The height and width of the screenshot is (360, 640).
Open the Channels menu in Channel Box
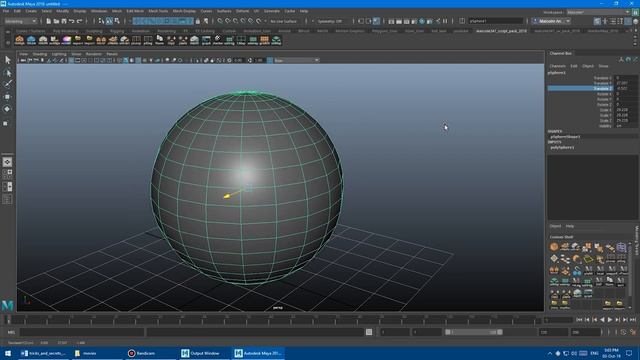point(558,66)
